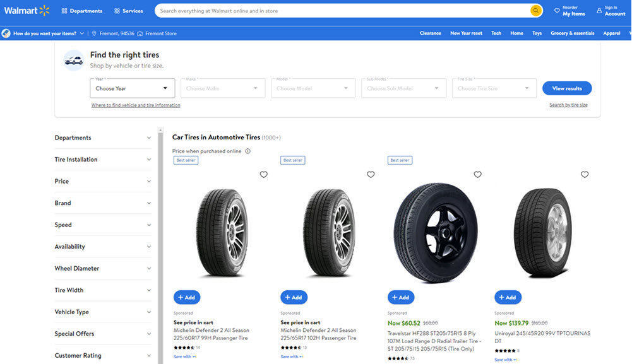Open the Grocery & essentials tab
Screen dimensions: 632x364
(x=572, y=33)
